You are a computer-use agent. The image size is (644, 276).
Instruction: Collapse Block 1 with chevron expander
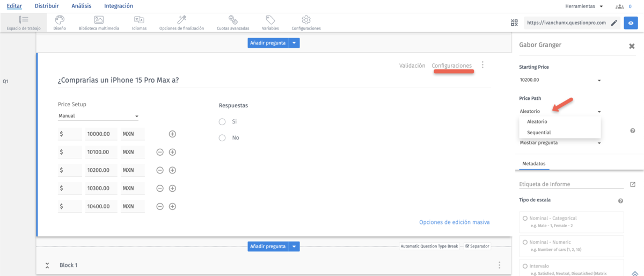coord(47,265)
